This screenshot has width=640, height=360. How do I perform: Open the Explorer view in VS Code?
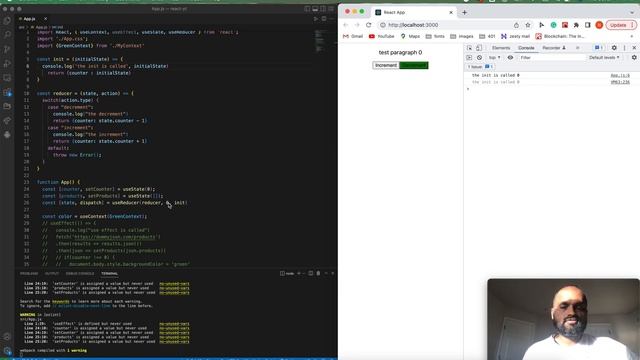(7, 21)
